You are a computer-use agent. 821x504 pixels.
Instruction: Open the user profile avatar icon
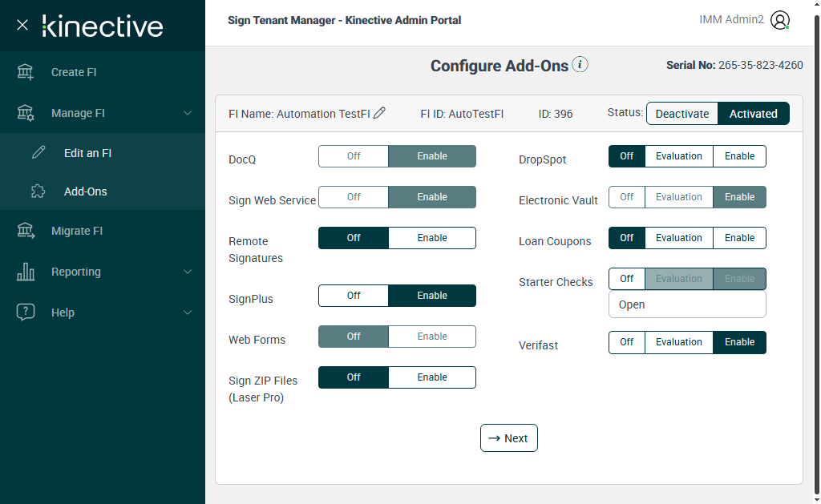pos(779,20)
